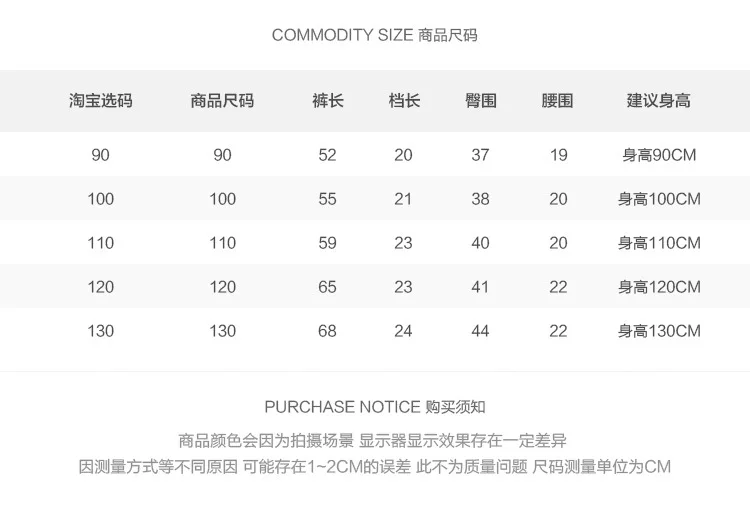The height and width of the screenshot is (508, 750).
Task: Click the 腰围 column header
Action: pos(557,100)
